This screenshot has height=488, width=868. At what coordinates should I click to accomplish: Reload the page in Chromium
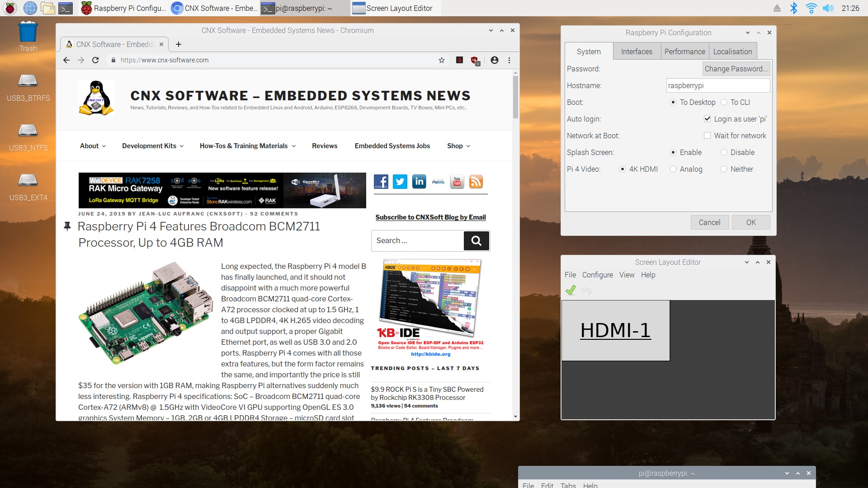[x=95, y=60]
